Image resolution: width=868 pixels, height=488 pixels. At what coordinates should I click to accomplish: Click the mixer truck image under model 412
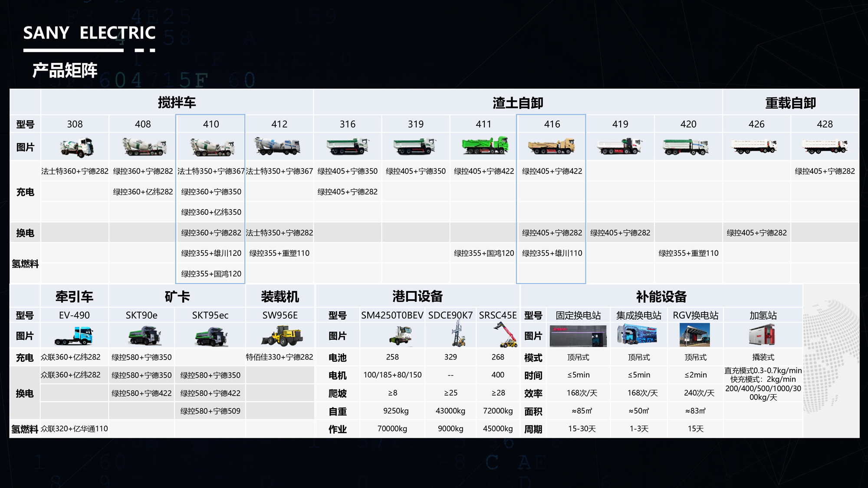(277, 146)
